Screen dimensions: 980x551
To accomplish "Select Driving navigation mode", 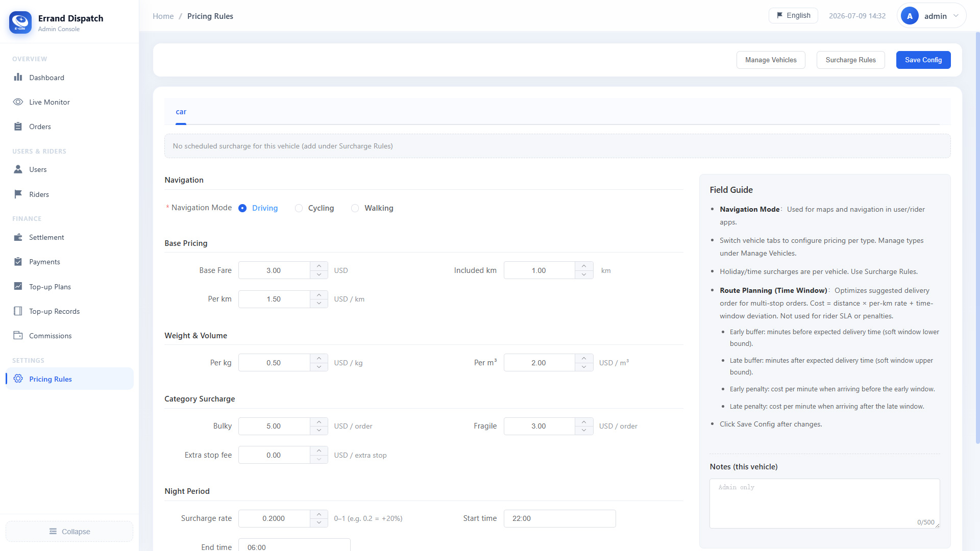I will click(x=258, y=208).
